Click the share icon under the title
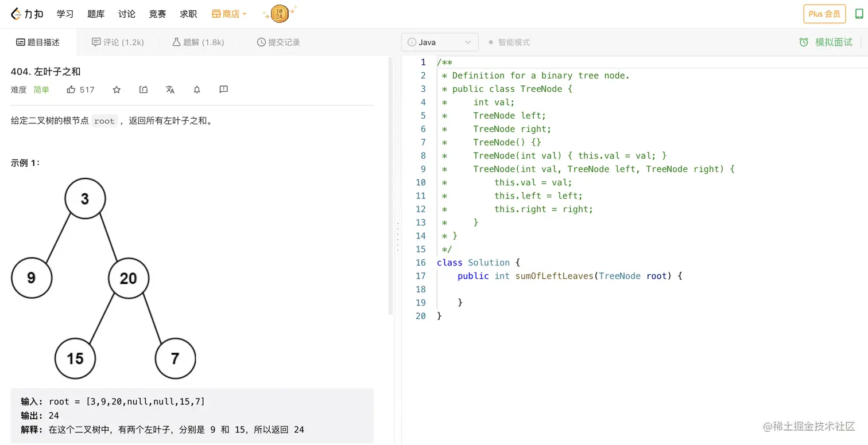Image resolution: width=868 pixels, height=445 pixels. (x=144, y=89)
